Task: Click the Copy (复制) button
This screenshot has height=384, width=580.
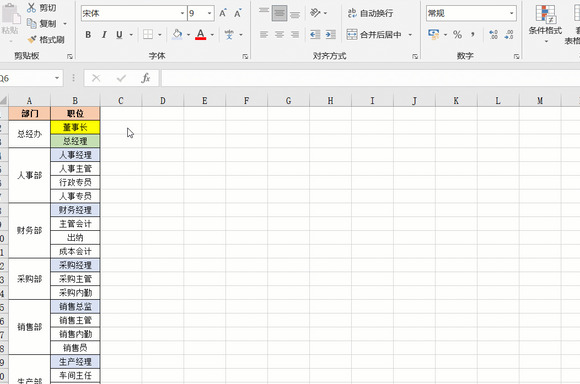Action: (x=41, y=24)
